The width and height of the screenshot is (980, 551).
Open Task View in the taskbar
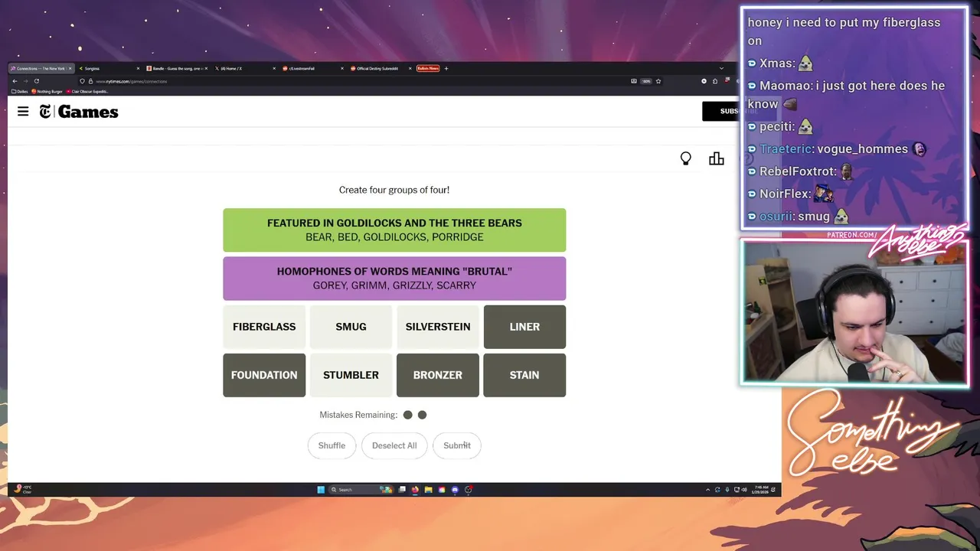coord(402,490)
